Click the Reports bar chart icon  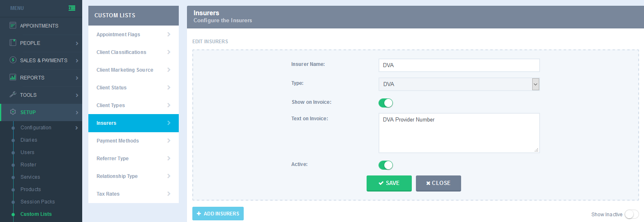(13, 77)
